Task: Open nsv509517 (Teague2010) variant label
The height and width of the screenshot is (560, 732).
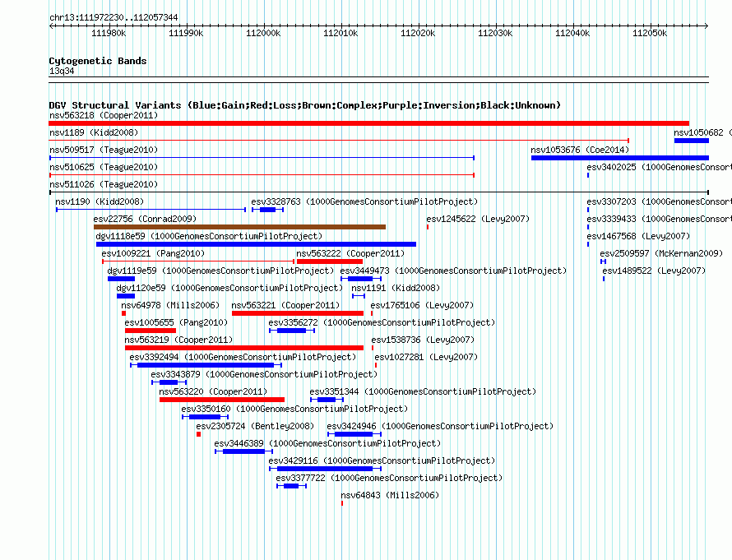Action: [104, 150]
